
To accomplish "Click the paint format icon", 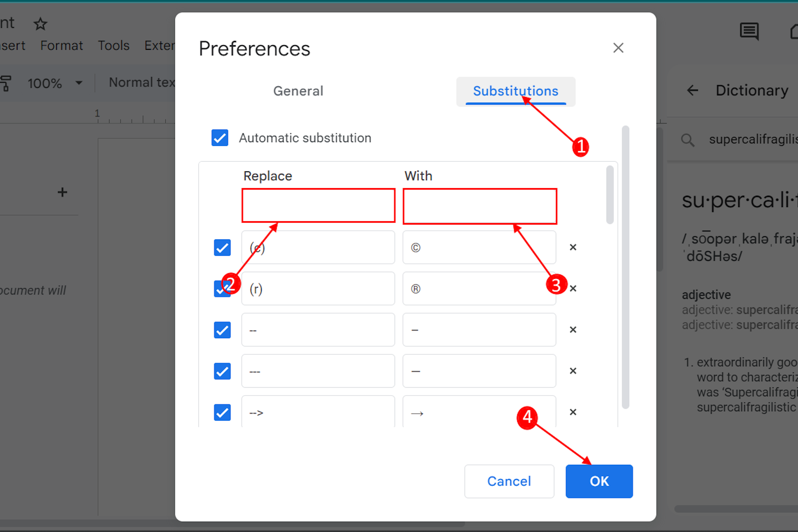I will pyautogui.click(x=5, y=83).
